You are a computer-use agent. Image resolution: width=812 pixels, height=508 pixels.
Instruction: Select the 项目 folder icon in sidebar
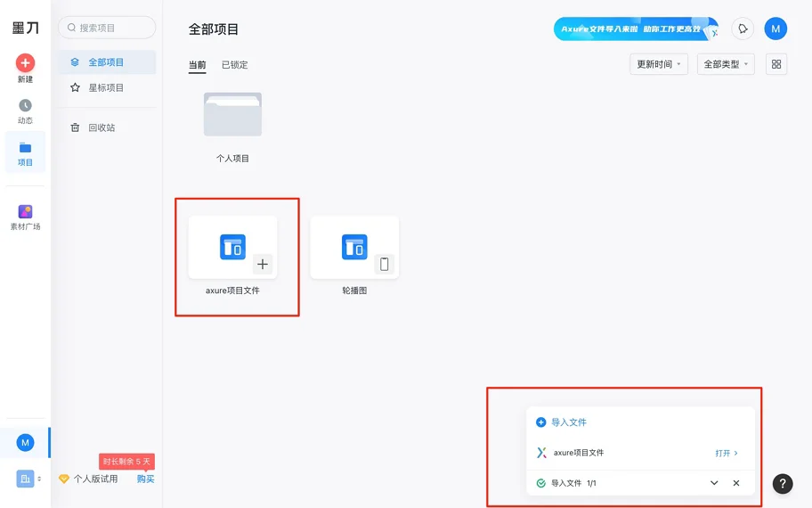pyautogui.click(x=25, y=148)
